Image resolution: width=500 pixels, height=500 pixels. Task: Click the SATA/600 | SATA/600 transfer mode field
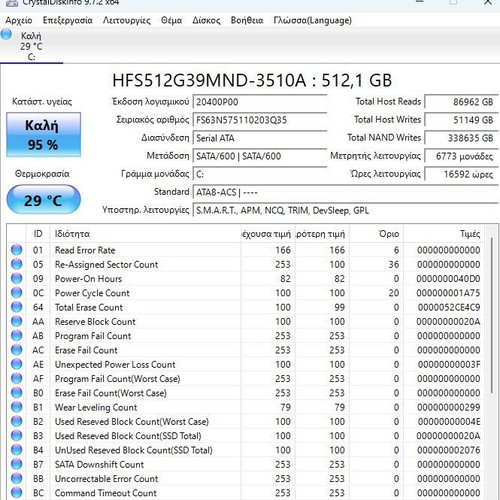(x=260, y=156)
